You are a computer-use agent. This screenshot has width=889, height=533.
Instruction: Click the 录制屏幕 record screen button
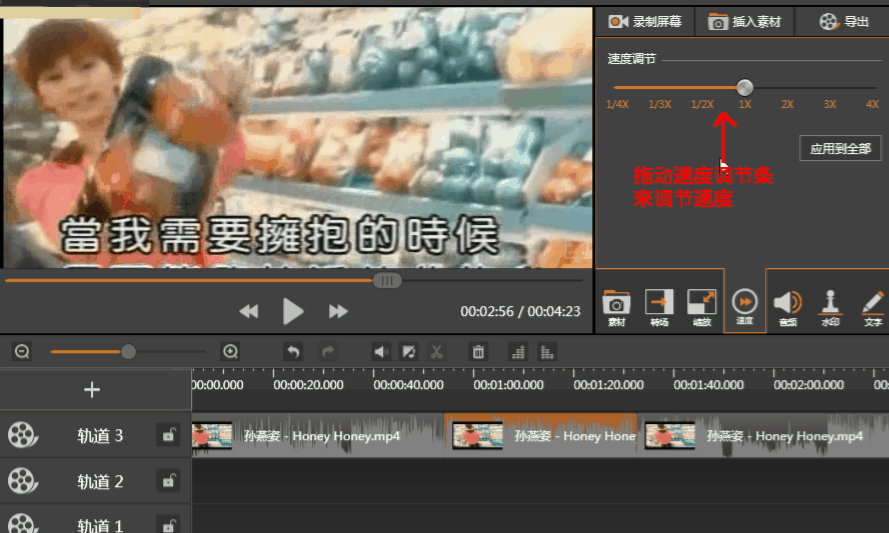tap(645, 22)
